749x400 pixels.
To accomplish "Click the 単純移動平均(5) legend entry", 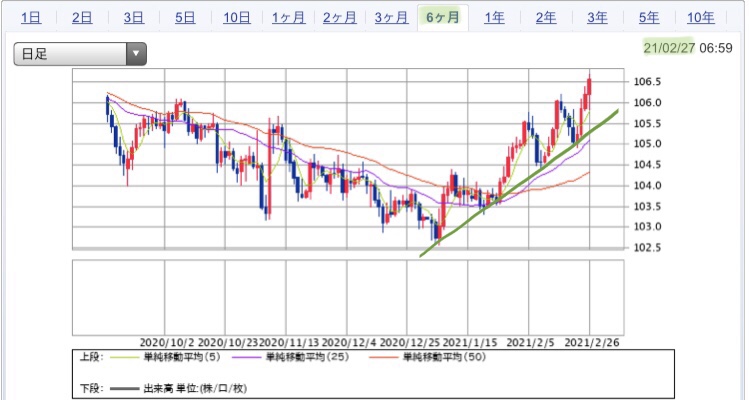I will pos(166,357).
